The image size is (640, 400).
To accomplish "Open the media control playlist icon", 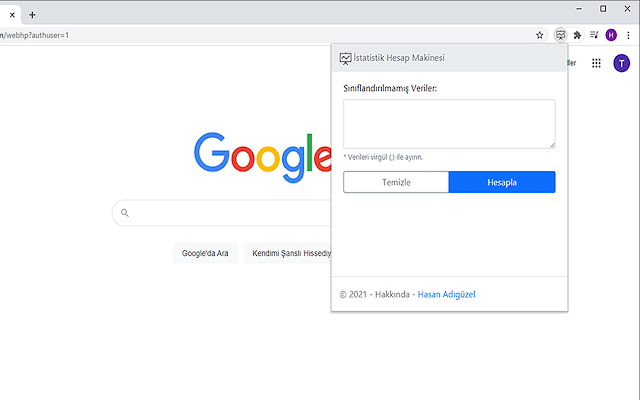I will (x=594, y=35).
